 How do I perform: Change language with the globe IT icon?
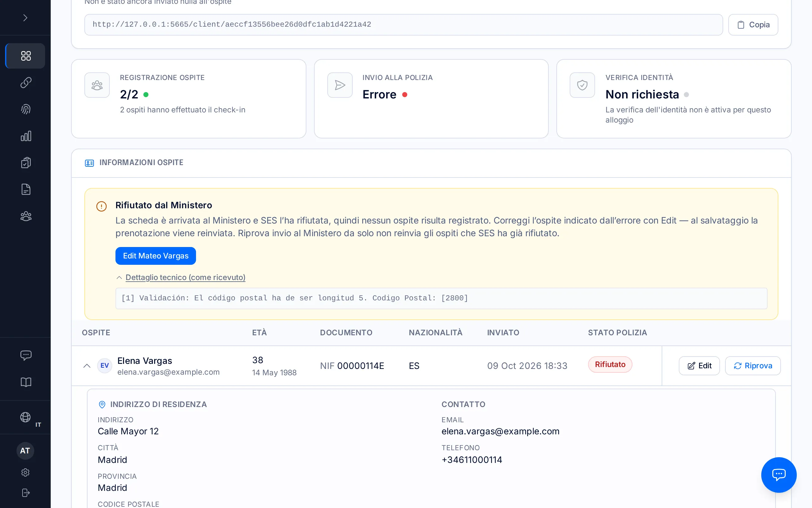click(x=25, y=417)
